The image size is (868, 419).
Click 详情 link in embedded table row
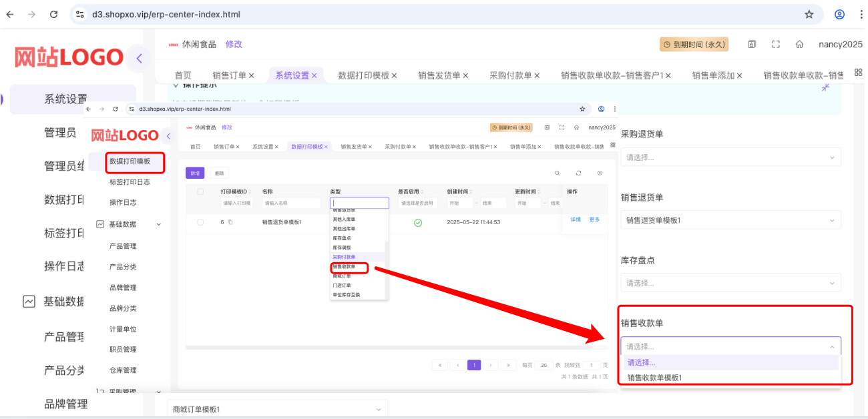(x=576, y=220)
